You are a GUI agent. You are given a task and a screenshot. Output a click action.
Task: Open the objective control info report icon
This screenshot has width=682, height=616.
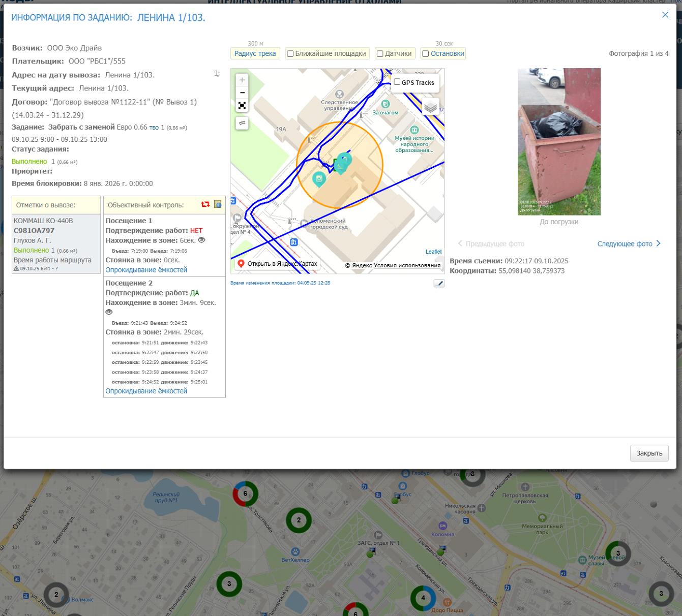pyautogui.click(x=218, y=204)
